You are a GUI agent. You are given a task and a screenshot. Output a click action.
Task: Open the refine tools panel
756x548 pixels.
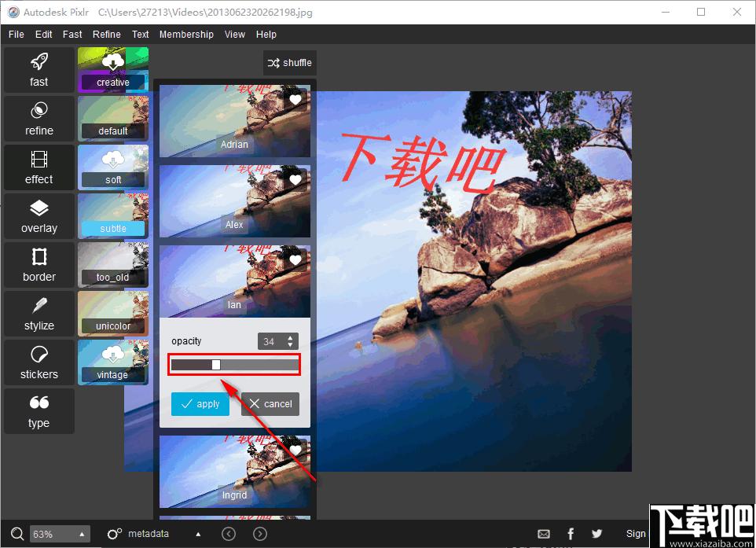tap(39, 118)
